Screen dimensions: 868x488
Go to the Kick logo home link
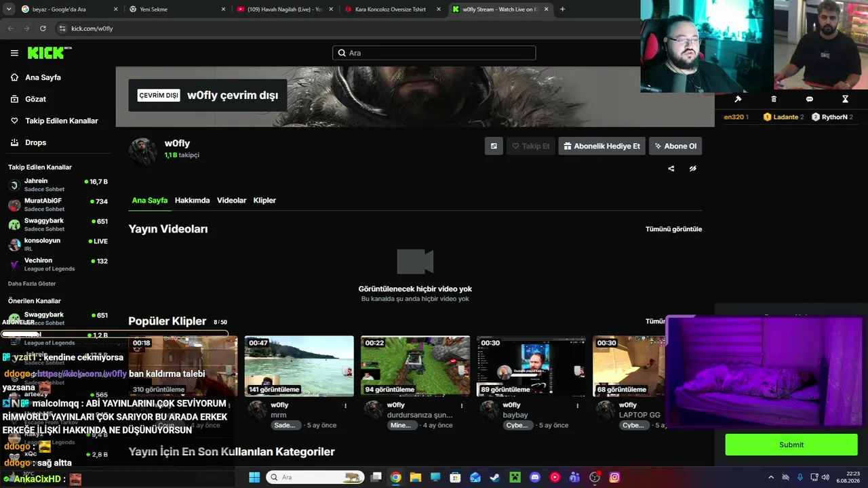click(x=50, y=53)
